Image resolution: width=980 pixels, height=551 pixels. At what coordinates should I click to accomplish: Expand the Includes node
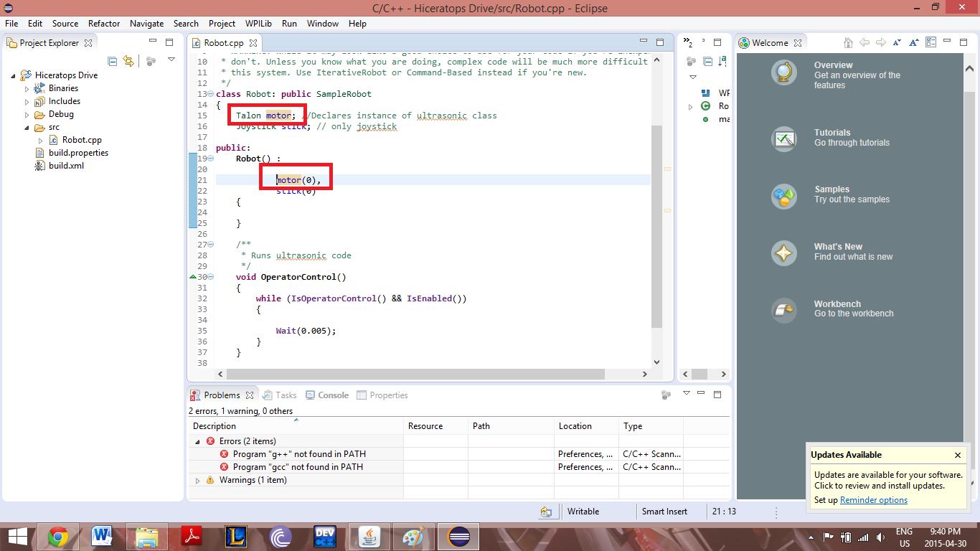pos(27,101)
